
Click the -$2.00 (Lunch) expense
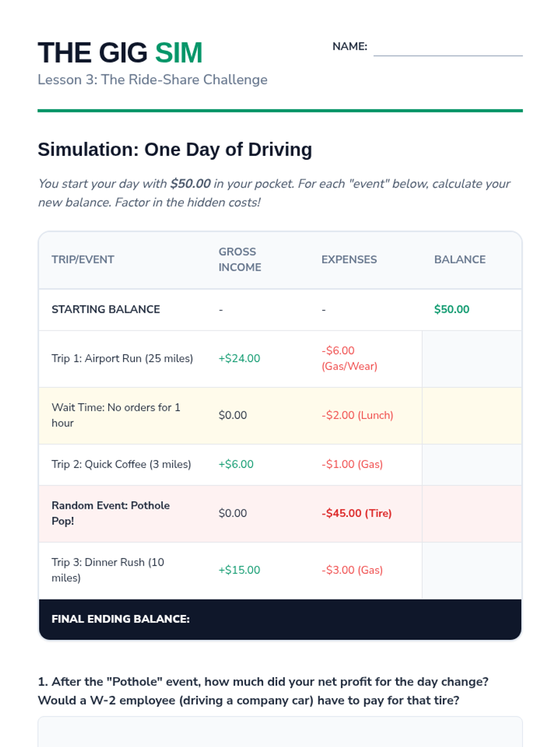[357, 416]
